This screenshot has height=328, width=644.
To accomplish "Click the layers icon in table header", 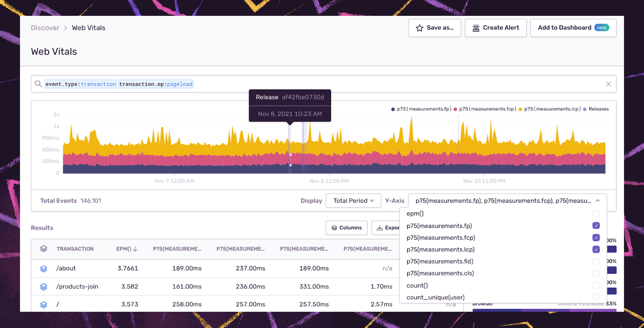I will tap(44, 249).
